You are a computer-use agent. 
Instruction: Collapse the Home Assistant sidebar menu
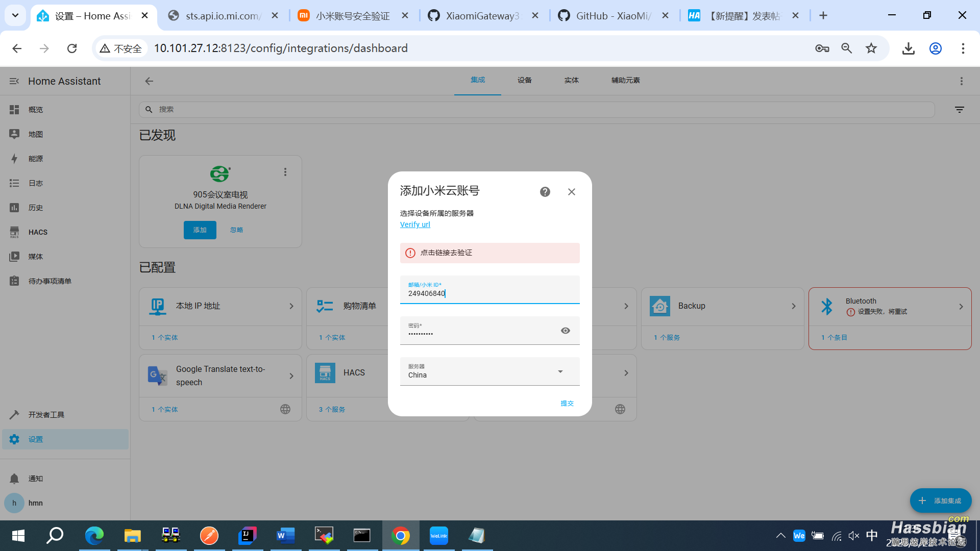pos(14,81)
